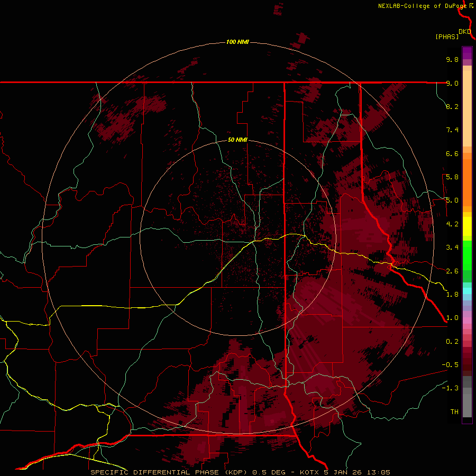Click the peach swatch segment of color bar
Screen dimensions: 476x476
point(467,108)
